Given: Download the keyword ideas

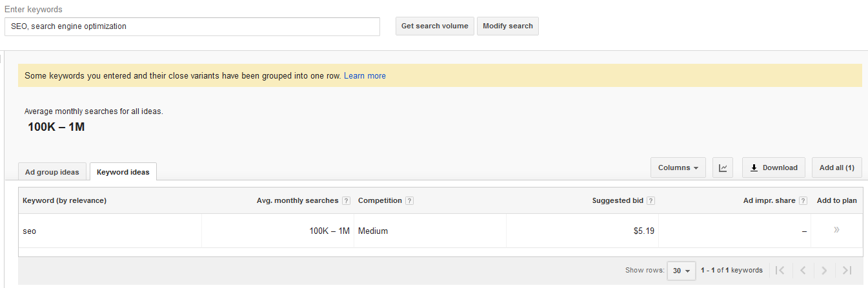Looking at the screenshot, I should click(x=773, y=168).
